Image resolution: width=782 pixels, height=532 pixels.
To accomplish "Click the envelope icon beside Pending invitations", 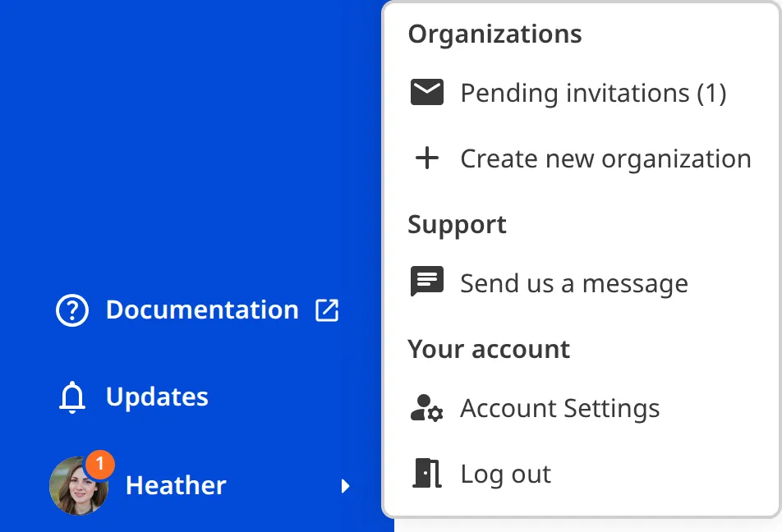I will [427, 92].
